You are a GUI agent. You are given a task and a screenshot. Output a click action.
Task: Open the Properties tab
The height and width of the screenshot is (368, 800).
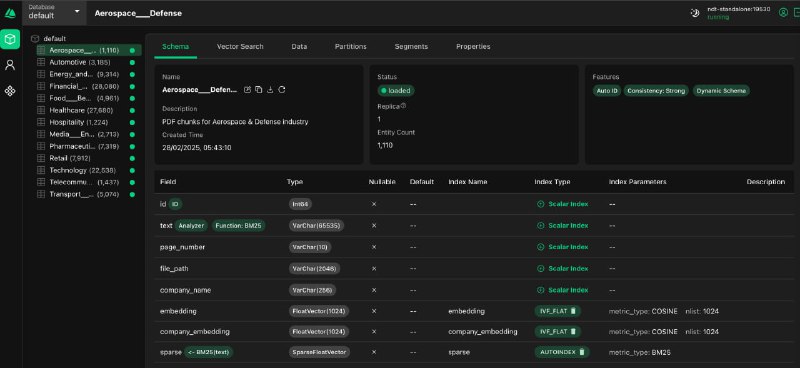coord(473,46)
